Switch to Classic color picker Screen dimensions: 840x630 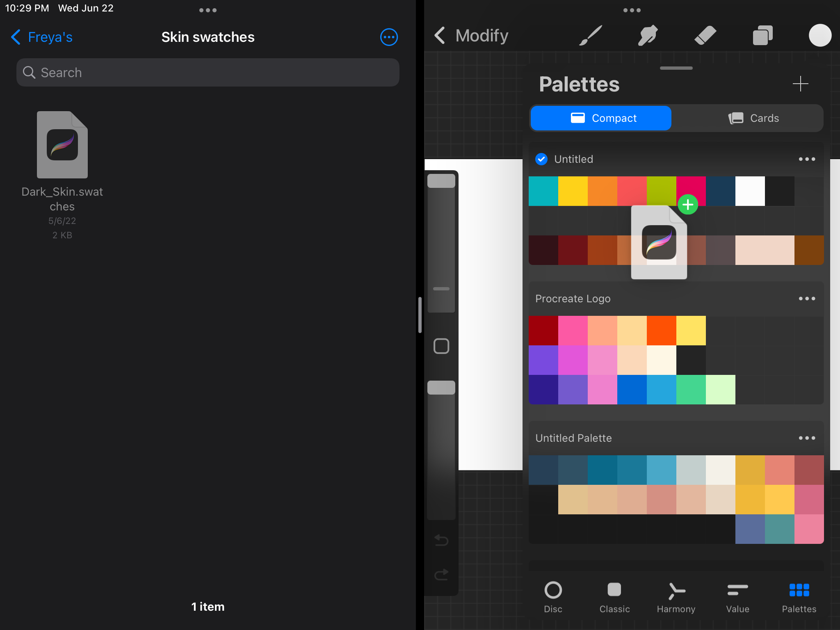pos(614,597)
